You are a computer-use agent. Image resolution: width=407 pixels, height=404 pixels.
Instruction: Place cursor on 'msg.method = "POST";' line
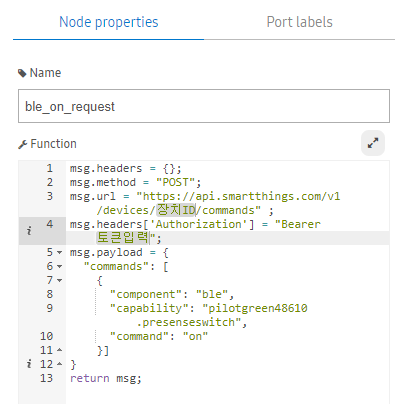[135, 182]
